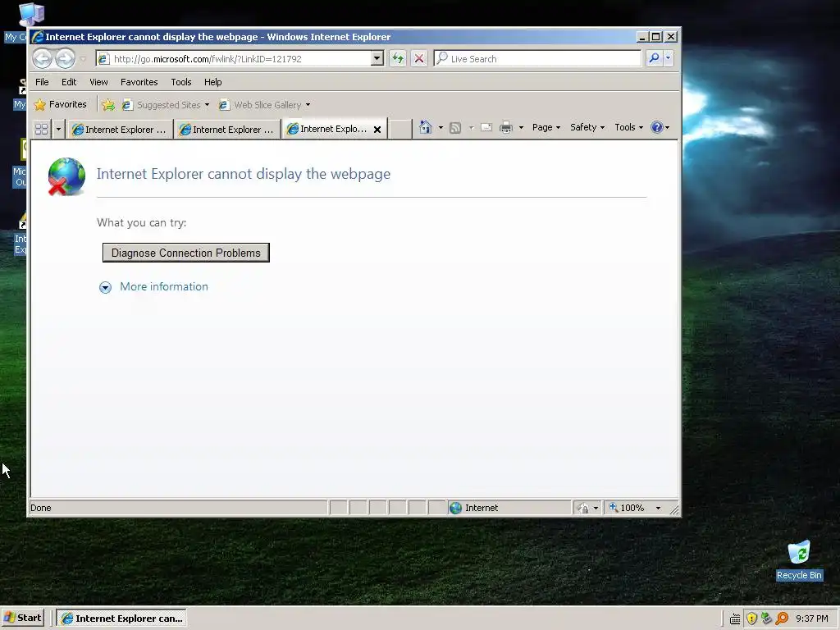Click the More information link
The image size is (840, 630).
click(164, 286)
